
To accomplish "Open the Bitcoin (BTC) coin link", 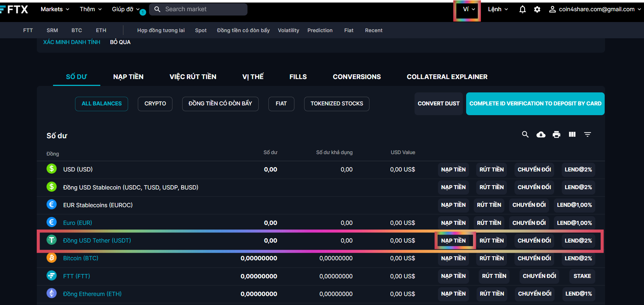I will coord(80,258).
